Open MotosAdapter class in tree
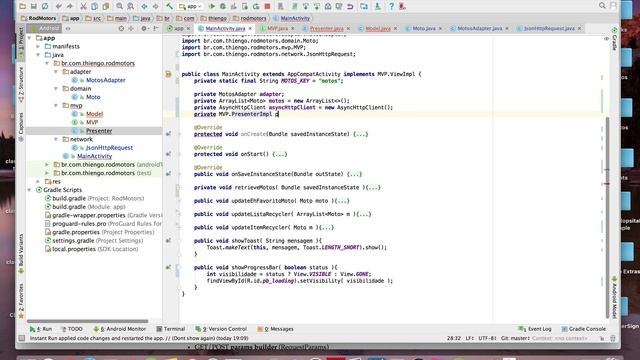 105,80
